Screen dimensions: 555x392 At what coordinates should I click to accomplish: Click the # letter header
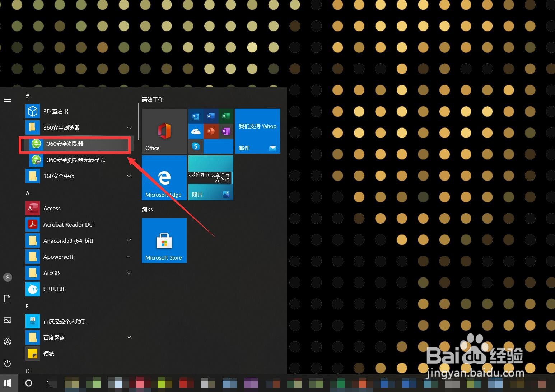27,96
